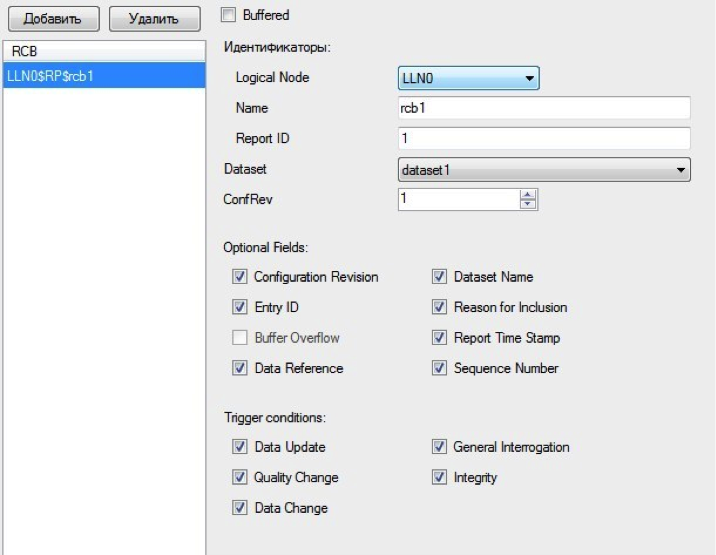Toggle Reason for Inclusion checkbox
Viewport: 716px width, 555px height.
[x=439, y=307]
